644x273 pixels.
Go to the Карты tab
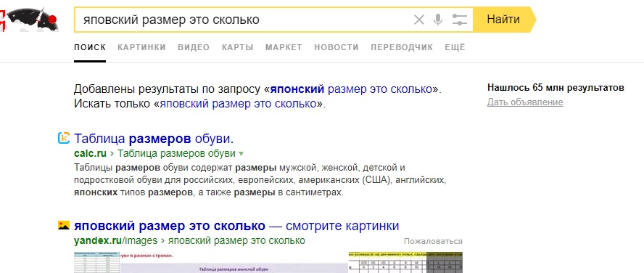[237, 47]
